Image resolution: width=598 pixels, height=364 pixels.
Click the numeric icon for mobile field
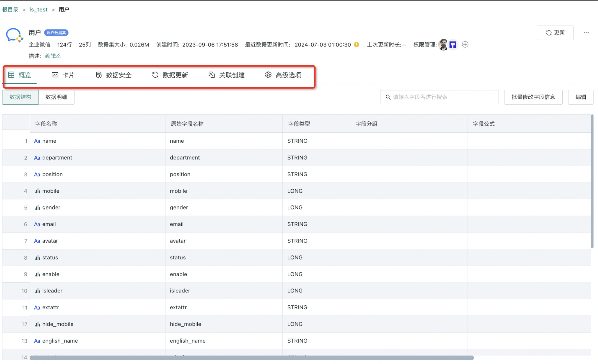pyautogui.click(x=37, y=191)
